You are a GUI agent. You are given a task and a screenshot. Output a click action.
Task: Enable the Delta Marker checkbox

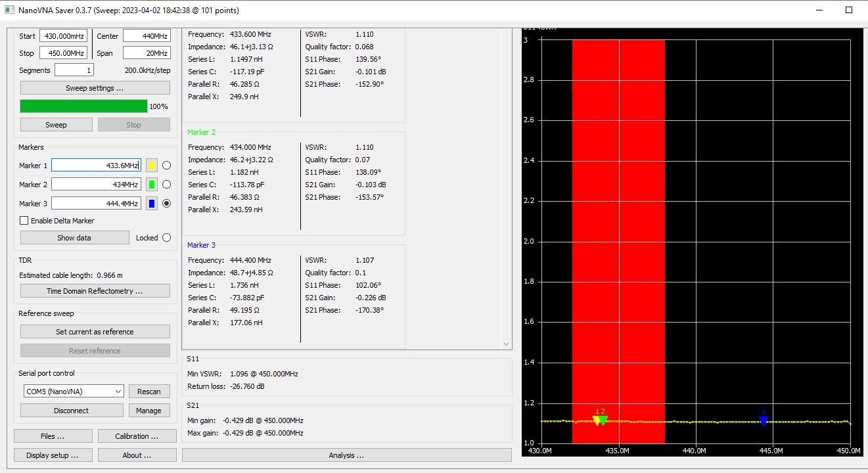pyautogui.click(x=24, y=221)
